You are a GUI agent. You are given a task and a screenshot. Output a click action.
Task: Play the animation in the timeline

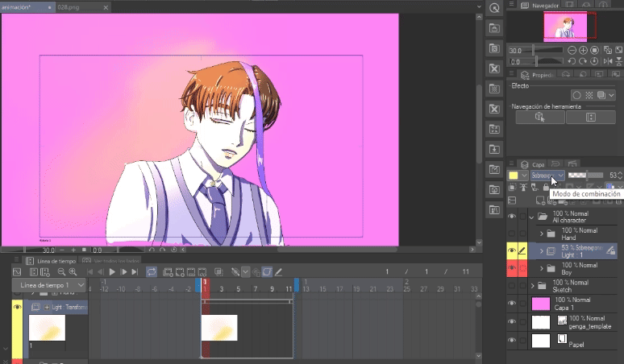click(112, 272)
